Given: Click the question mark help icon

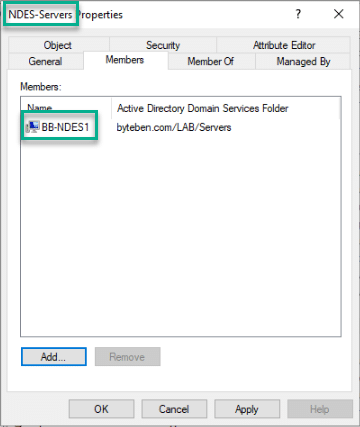Looking at the screenshot, I should (x=298, y=14).
